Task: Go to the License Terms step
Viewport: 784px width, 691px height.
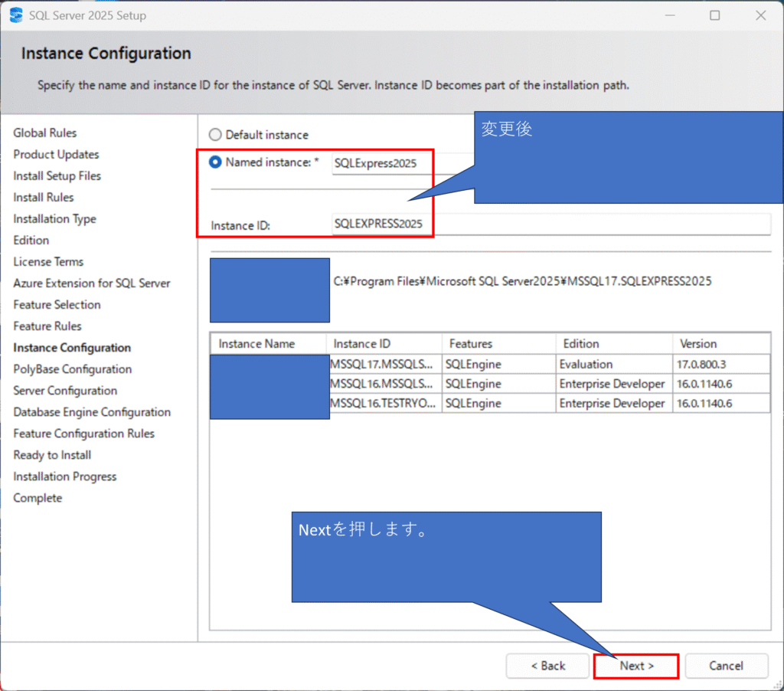Action: pos(48,262)
